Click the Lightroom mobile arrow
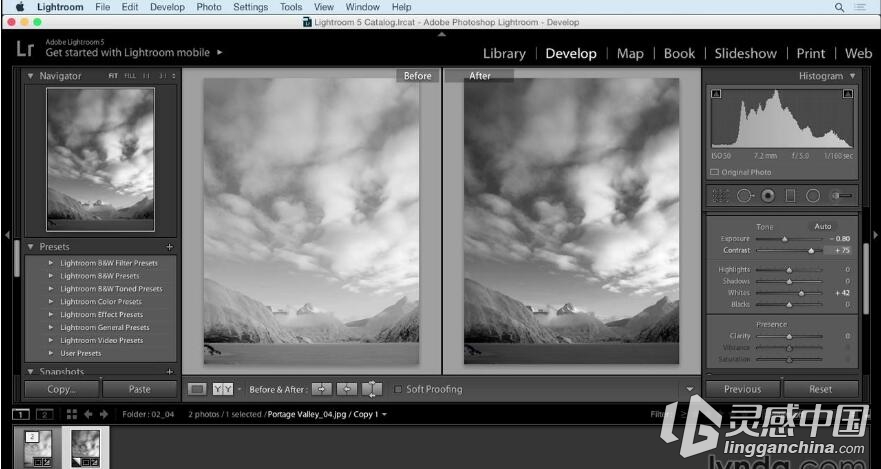 click(x=220, y=52)
